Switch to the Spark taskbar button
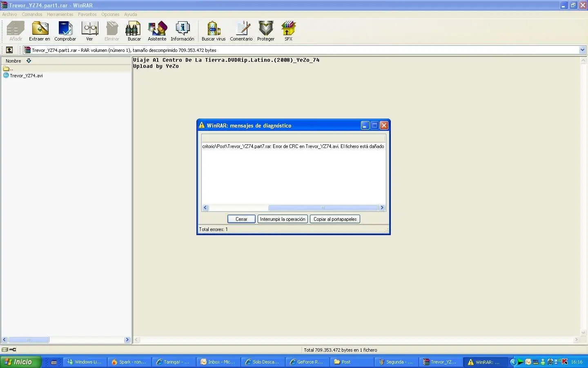 129,362
